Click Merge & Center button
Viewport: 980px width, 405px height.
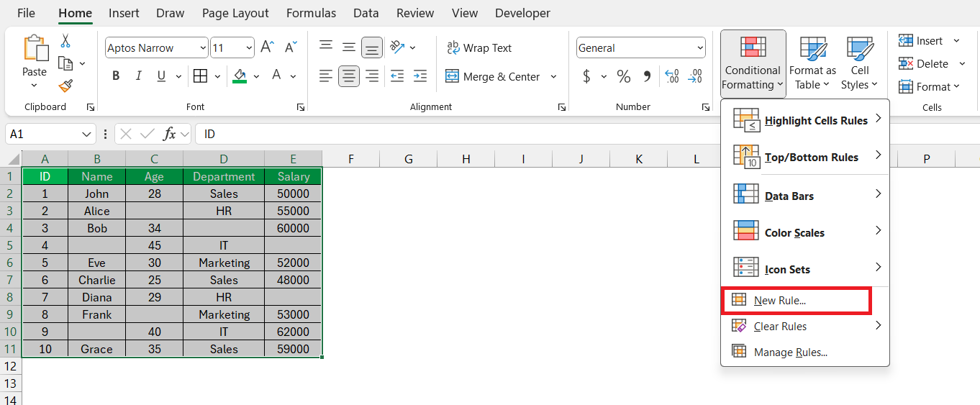(493, 76)
